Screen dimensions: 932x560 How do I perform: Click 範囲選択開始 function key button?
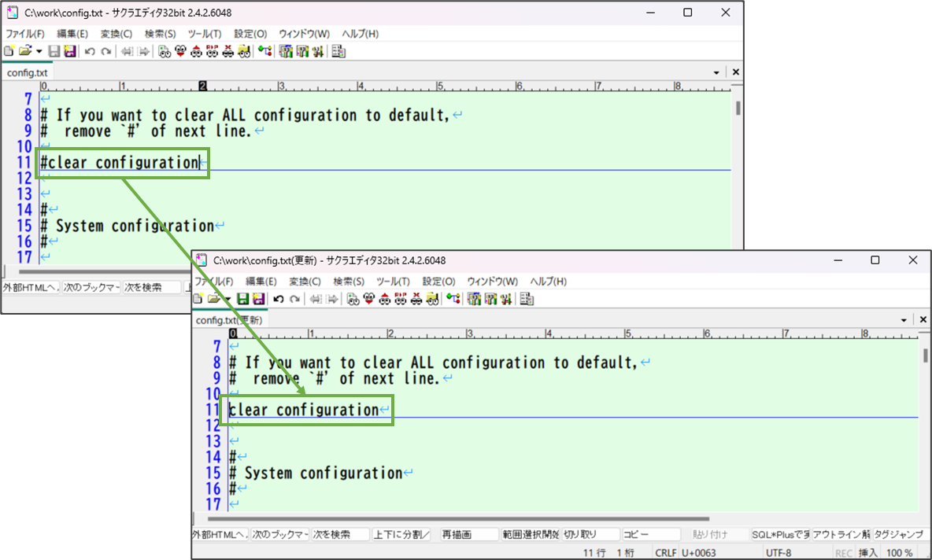pyautogui.click(x=531, y=535)
